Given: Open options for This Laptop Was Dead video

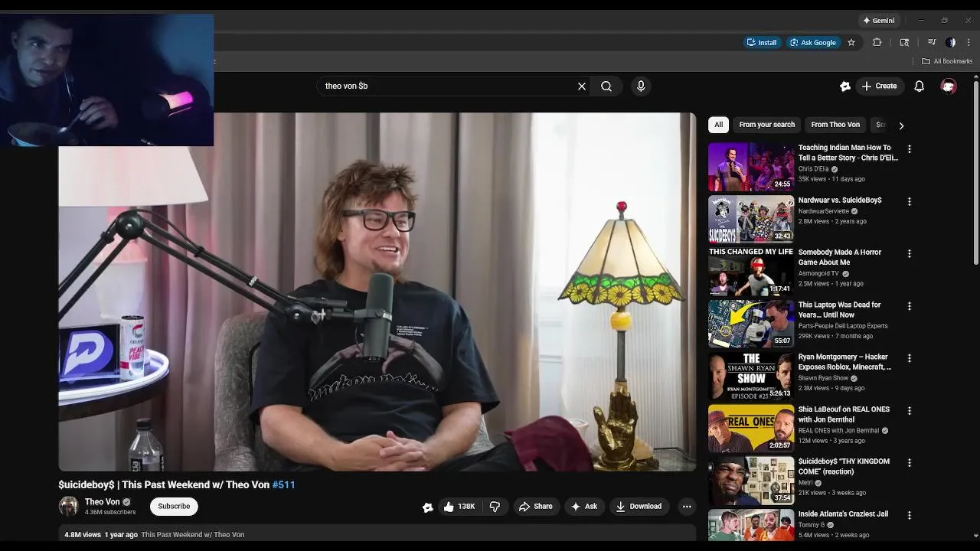Looking at the screenshot, I should (x=910, y=306).
